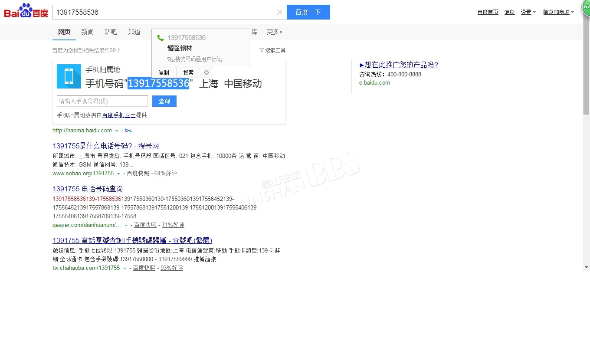Open 93%好评 rating link

(x=172, y=268)
